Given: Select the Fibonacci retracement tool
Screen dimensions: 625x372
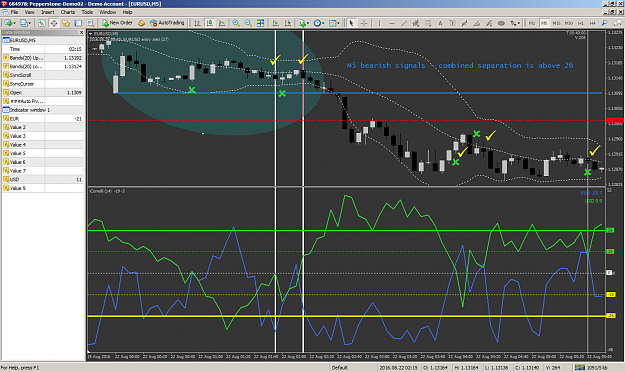Looking at the screenshot, I should click(428, 23).
